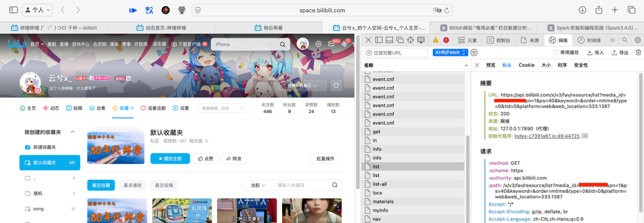
Task: Open a new tab with the plus icon
Action: pos(615,10)
